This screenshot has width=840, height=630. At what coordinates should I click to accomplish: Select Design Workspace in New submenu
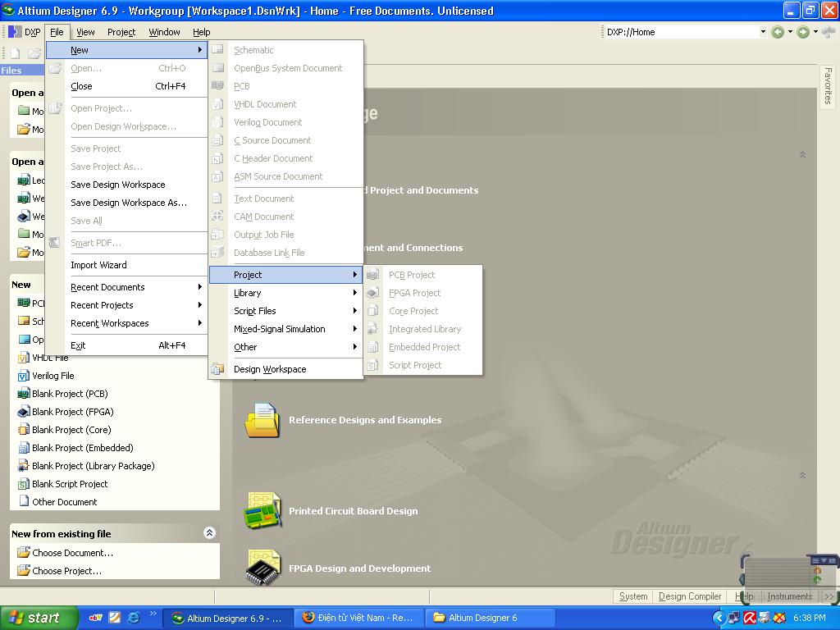[x=286, y=369]
